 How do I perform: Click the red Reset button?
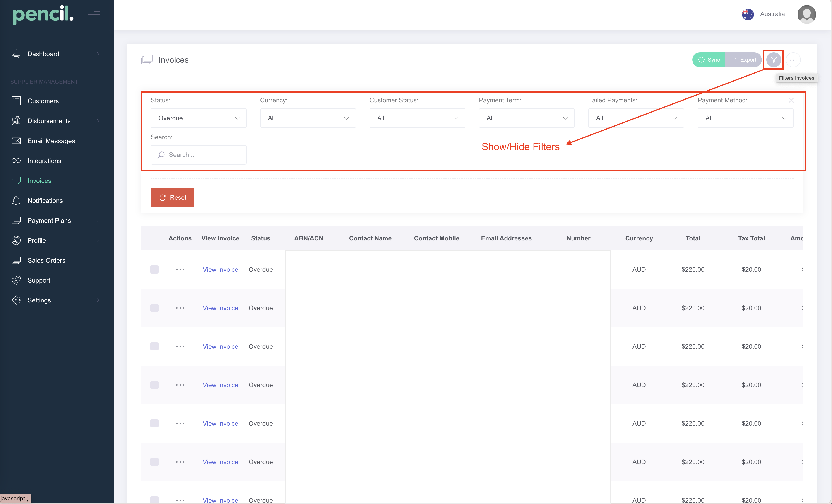click(173, 197)
